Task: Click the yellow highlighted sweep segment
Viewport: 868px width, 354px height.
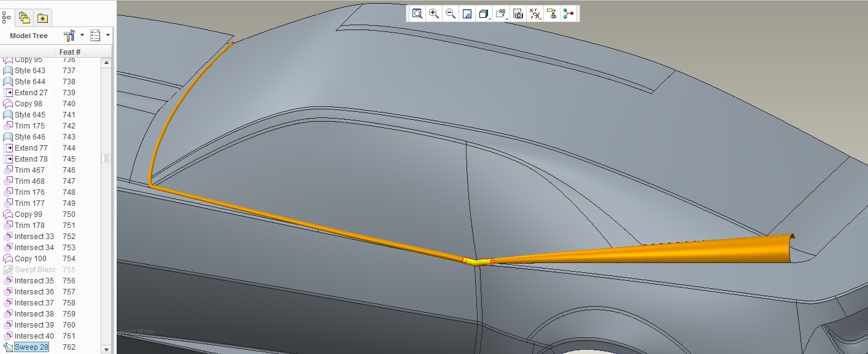Action: point(479,261)
